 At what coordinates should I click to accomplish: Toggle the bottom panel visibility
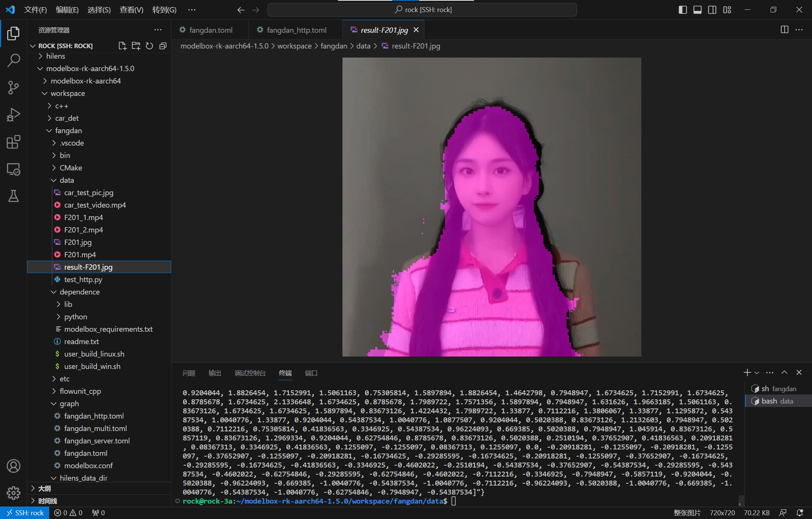pos(697,10)
